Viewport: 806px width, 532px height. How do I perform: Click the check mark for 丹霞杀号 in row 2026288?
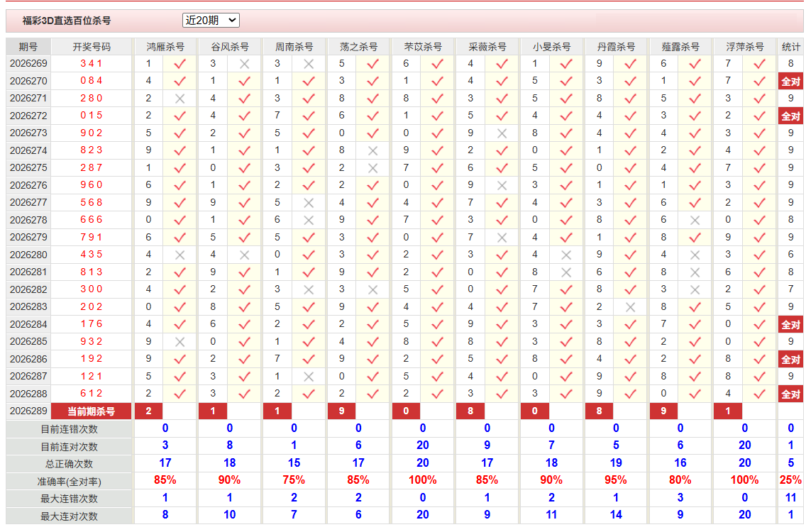point(631,394)
